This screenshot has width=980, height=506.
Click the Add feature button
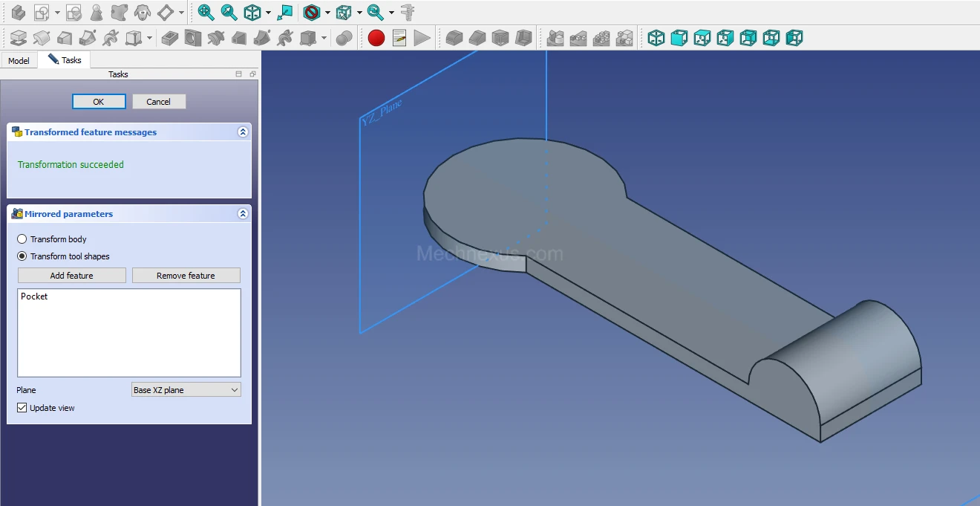click(72, 276)
